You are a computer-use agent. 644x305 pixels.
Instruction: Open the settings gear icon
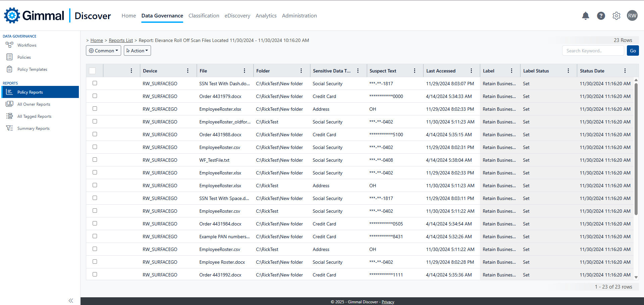(616, 16)
